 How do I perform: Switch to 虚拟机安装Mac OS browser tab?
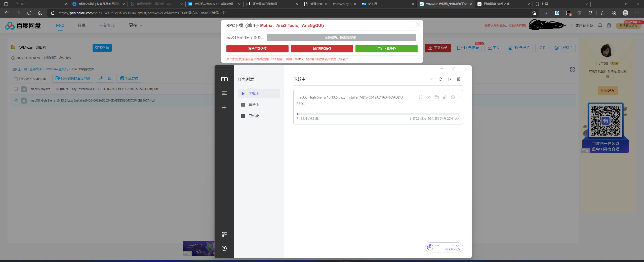pyautogui.click(x=214, y=4)
